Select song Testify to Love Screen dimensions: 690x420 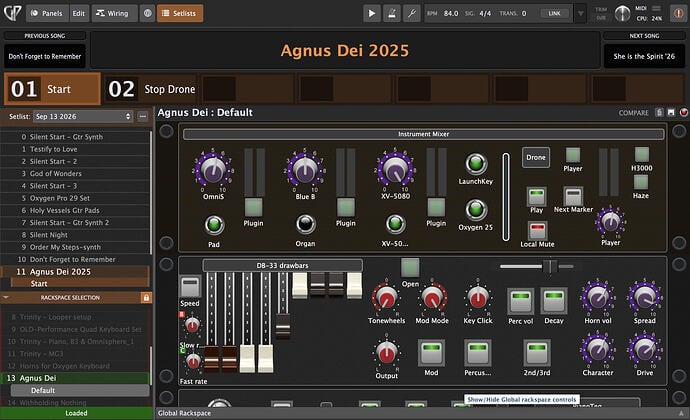click(75, 149)
